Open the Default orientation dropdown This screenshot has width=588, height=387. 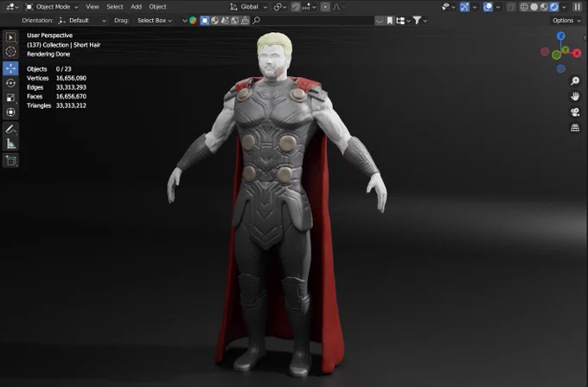(x=82, y=20)
